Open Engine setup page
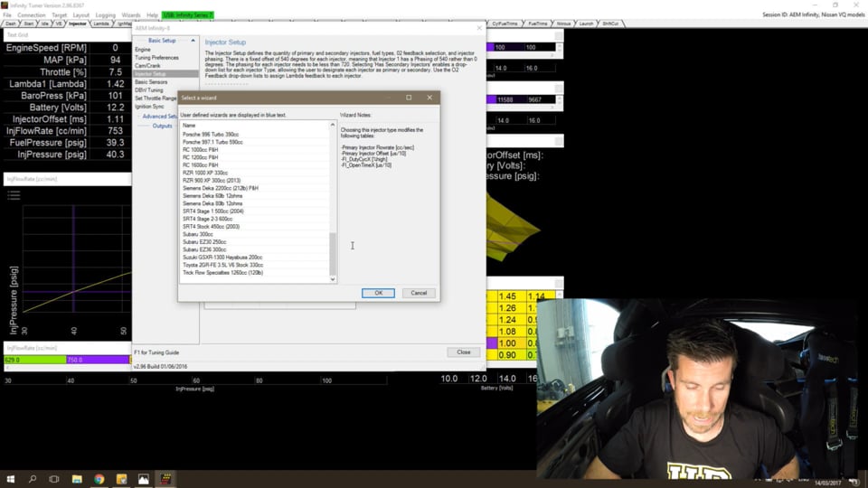This screenshot has width=868, height=488. 143,49
